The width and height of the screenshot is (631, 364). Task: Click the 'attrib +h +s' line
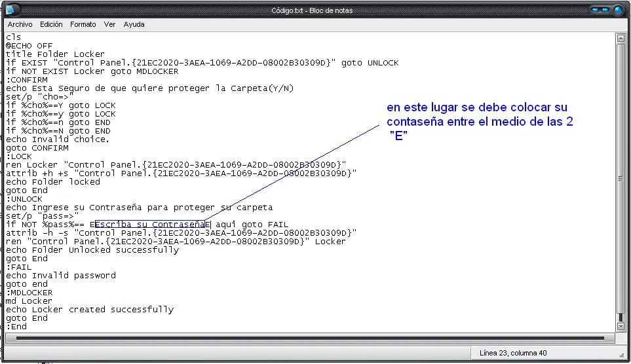[181, 173]
